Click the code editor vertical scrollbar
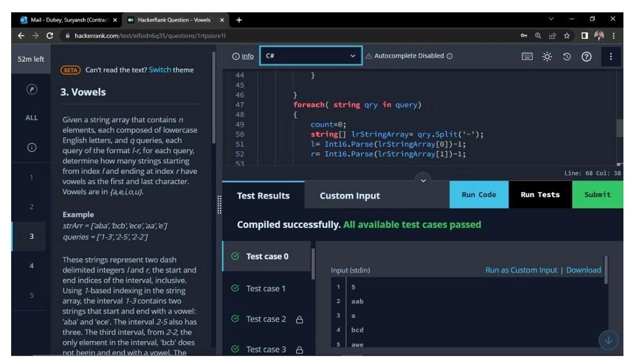This screenshot has width=634, height=364. click(619, 128)
